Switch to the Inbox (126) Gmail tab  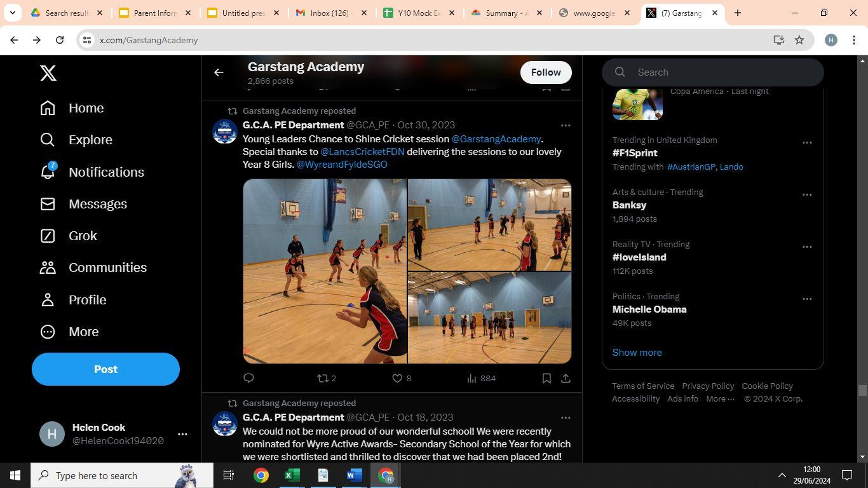[x=330, y=13]
